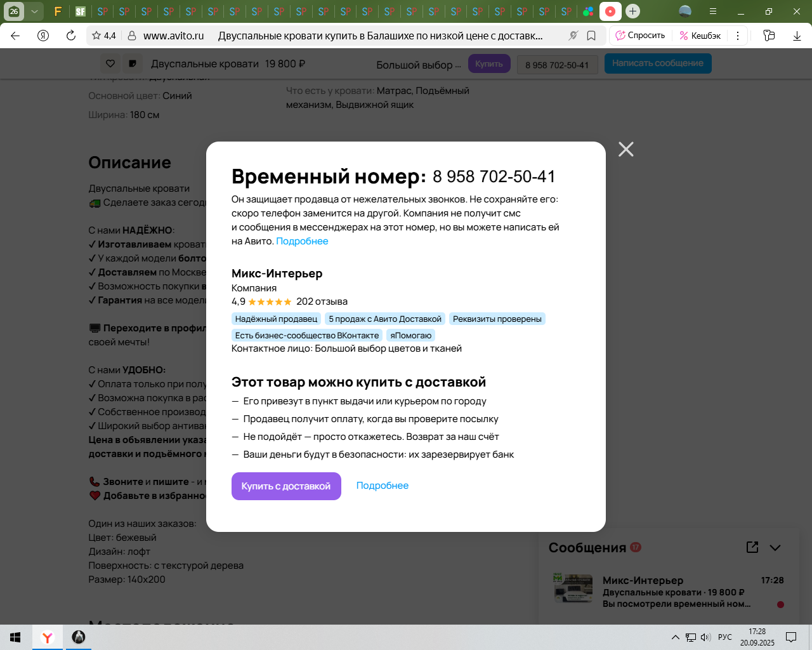Switch the РУС input language
This screenshot has width=812, height=650.
725,637
